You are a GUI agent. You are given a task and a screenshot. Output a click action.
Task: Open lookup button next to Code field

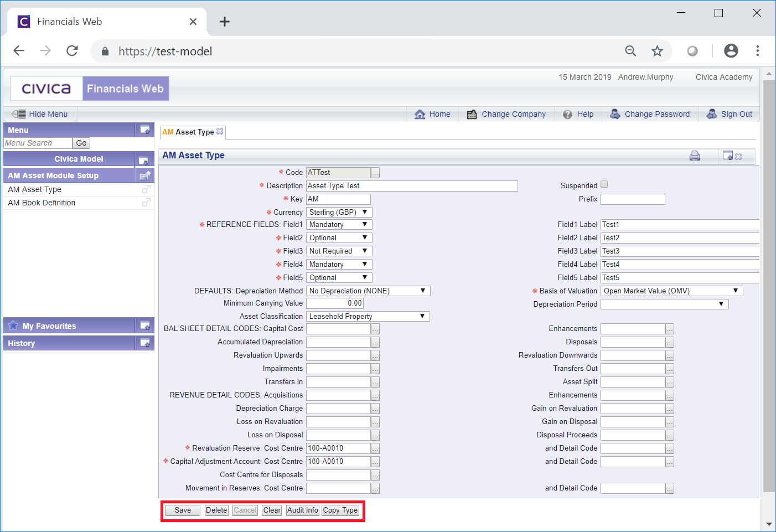coord(375,173)
